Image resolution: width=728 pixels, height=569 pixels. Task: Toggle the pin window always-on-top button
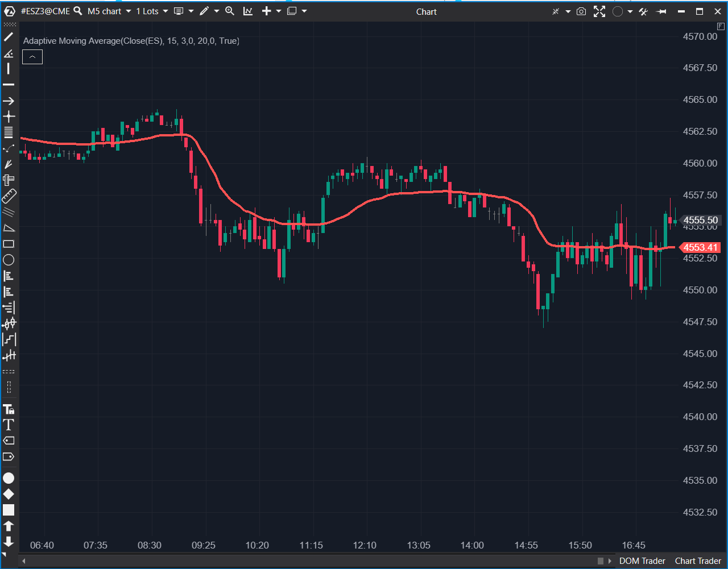pos(661,11)
